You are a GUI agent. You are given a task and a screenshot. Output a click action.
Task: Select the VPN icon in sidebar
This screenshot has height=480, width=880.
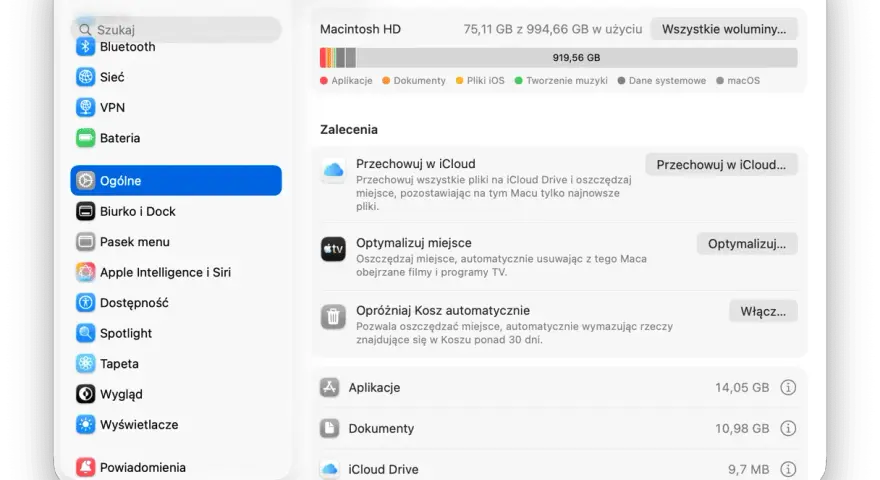(x=85, y=107)
